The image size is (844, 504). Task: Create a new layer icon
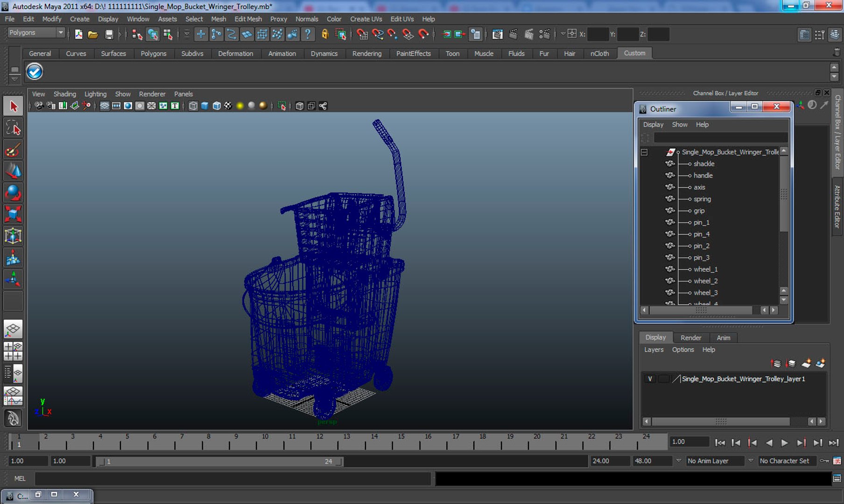tap(806, 363)
